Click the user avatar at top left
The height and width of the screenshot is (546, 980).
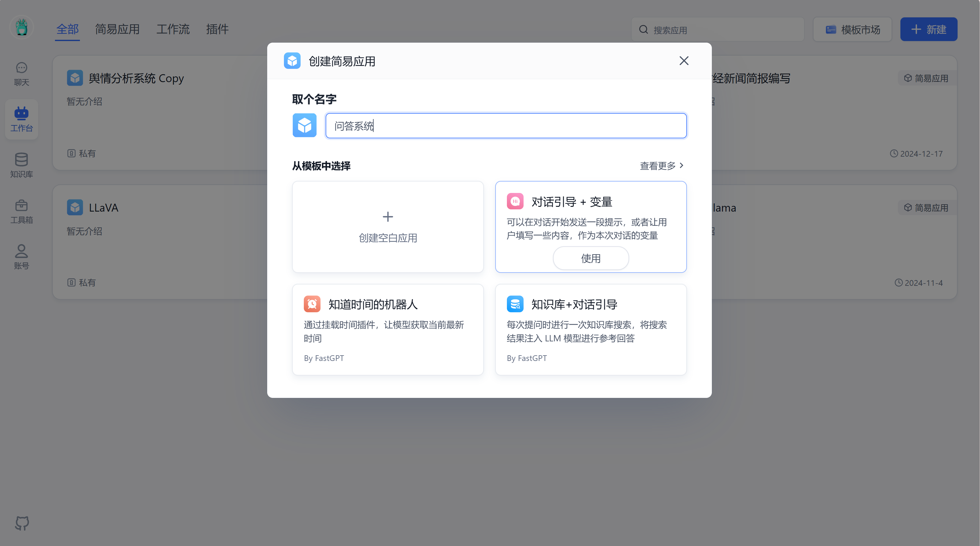pyautogui.click(x=22, y=28)
